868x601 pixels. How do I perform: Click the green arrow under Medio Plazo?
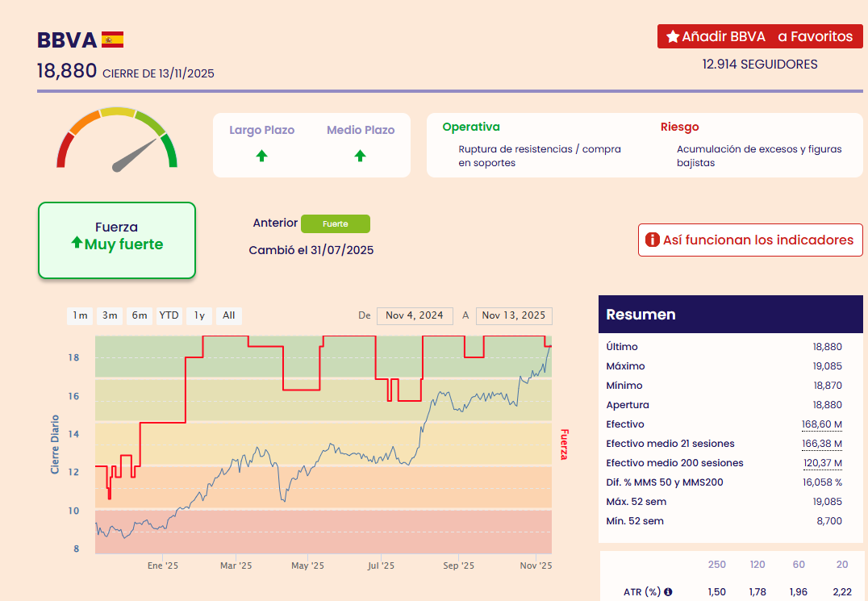tap(361, 156)
